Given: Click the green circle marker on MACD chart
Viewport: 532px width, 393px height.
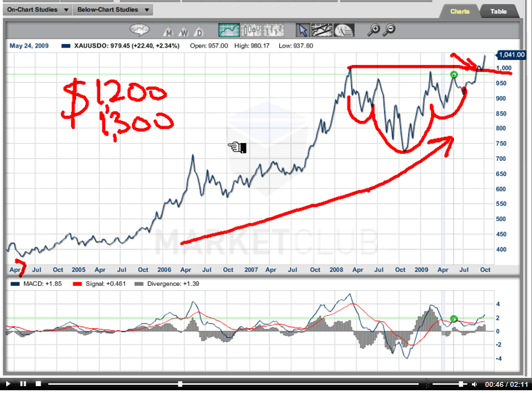Looking at the screenshot, I should coord(454,318).
